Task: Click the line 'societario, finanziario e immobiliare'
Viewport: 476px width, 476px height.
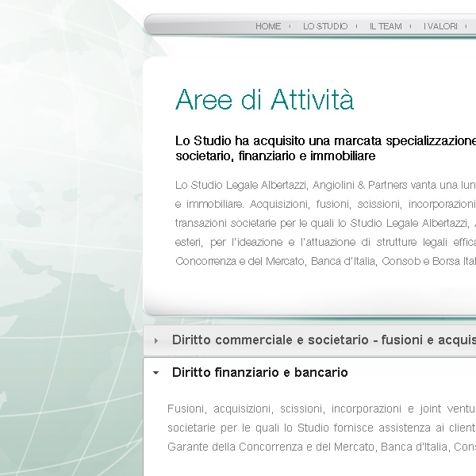Action: (x=275, y=156)
